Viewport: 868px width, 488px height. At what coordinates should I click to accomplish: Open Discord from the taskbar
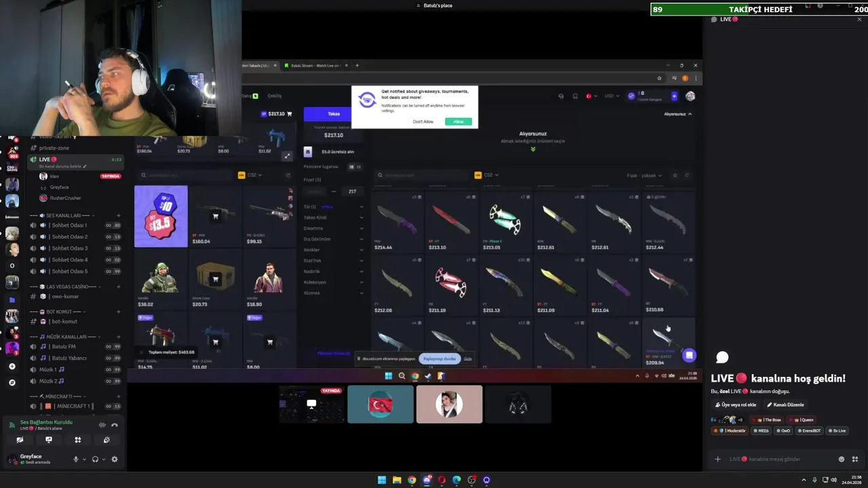pyautogui.click(x=427, y=480)
